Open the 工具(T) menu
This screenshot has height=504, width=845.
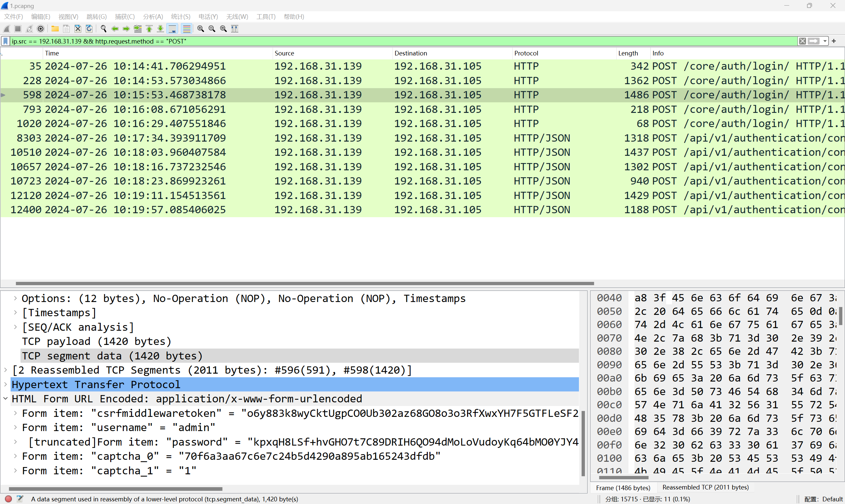pos(266,17)
